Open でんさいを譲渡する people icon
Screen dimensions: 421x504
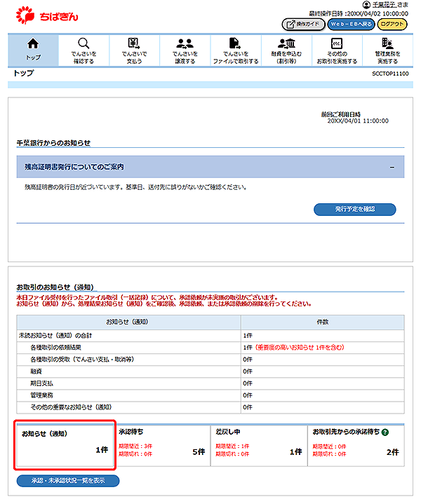click(x=185, y=43)
